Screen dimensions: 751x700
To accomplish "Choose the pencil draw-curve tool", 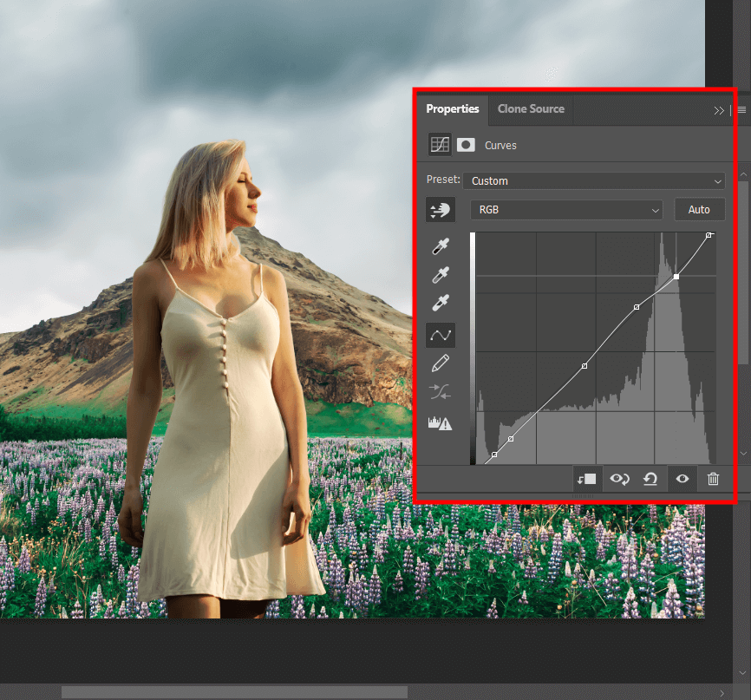I will click(x=441, y=363).
